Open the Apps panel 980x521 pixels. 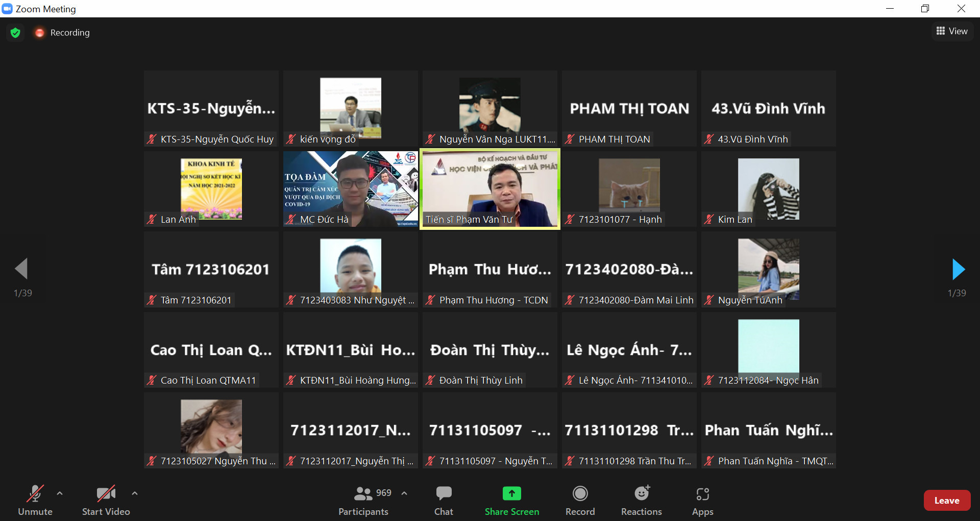(702, 500)
